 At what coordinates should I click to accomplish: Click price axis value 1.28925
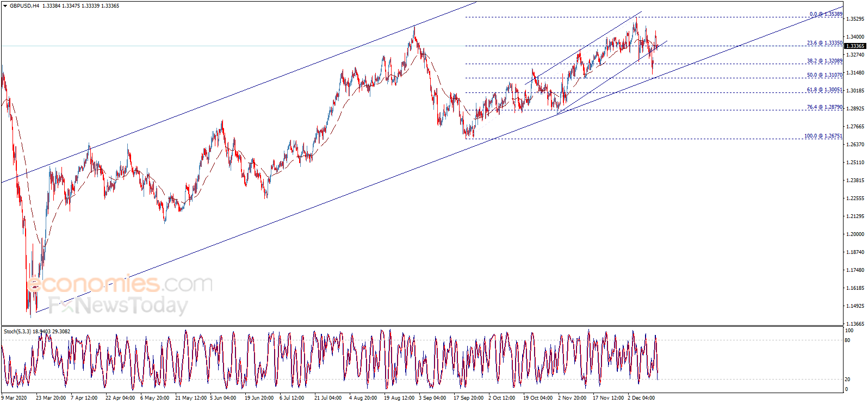(x=855, y=109)
